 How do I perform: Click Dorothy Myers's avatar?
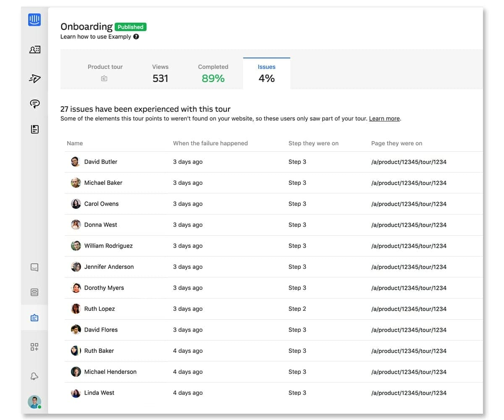76,288
